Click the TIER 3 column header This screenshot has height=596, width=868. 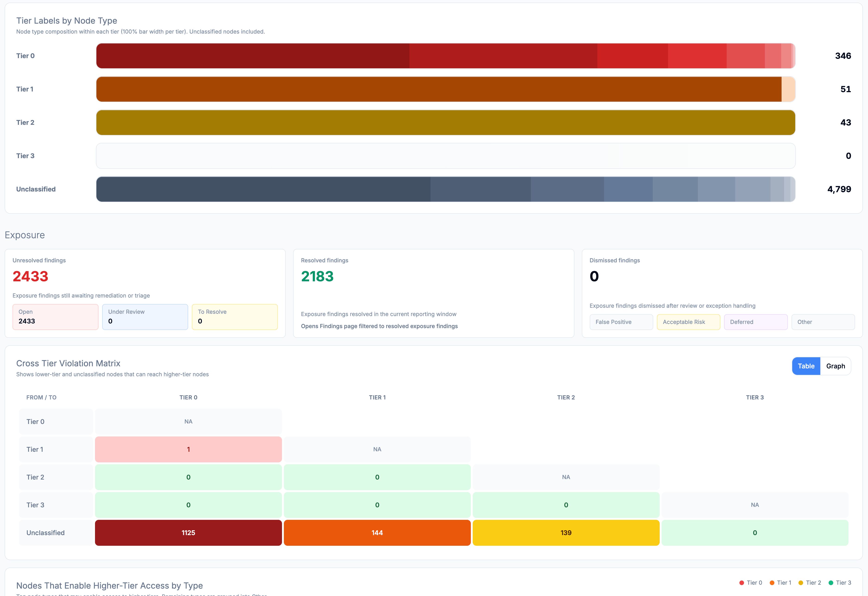(x=755, y=397)
